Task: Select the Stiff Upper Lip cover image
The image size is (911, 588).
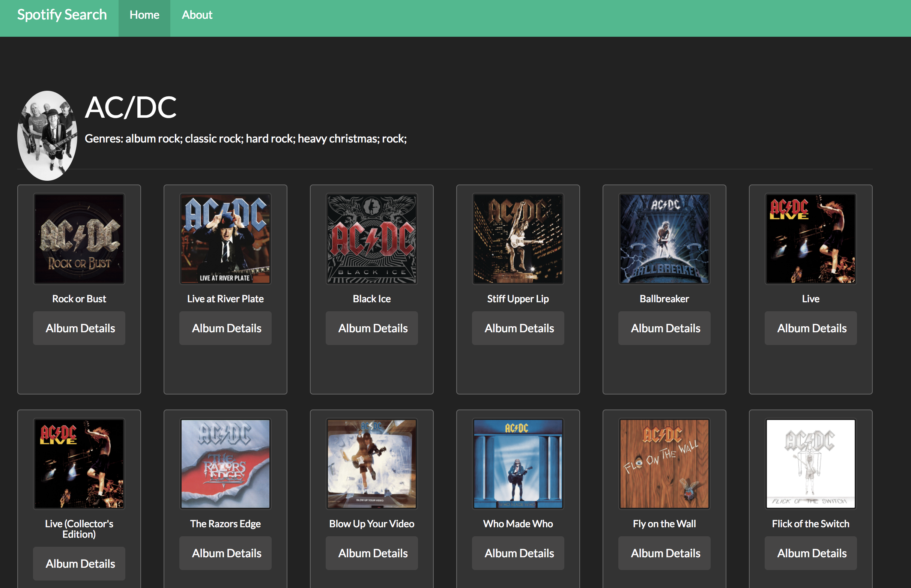Action: (x=518, y=238)
